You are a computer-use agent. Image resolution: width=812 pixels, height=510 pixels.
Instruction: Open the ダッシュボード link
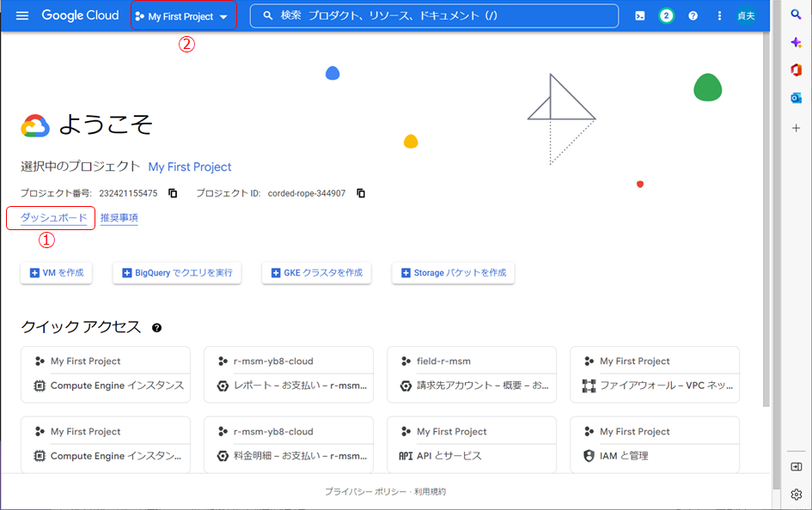(53, 218)
